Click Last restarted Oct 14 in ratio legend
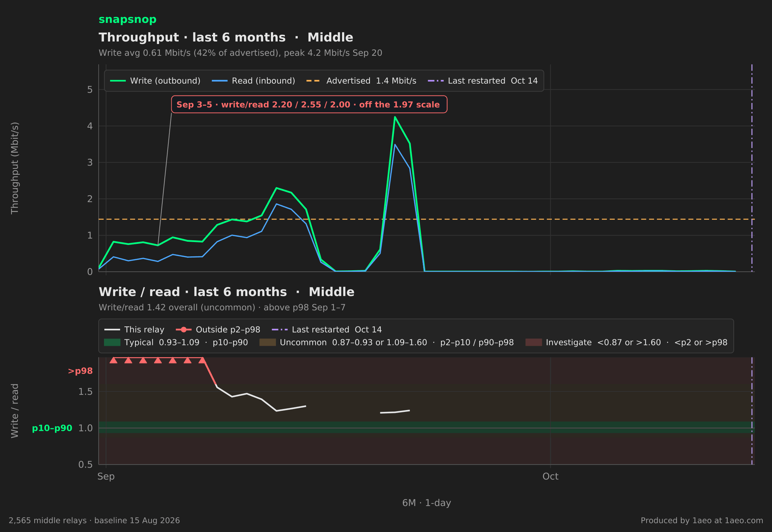This screenshot has width=772, height=532. (x=327, y=330)
